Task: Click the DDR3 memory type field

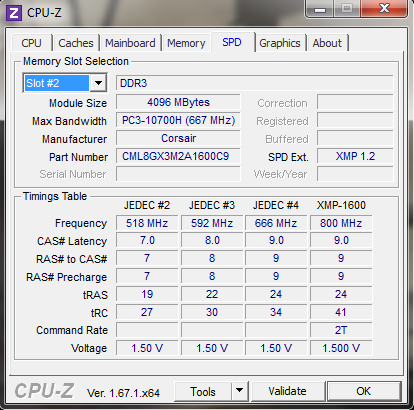Action: point(255,83)
